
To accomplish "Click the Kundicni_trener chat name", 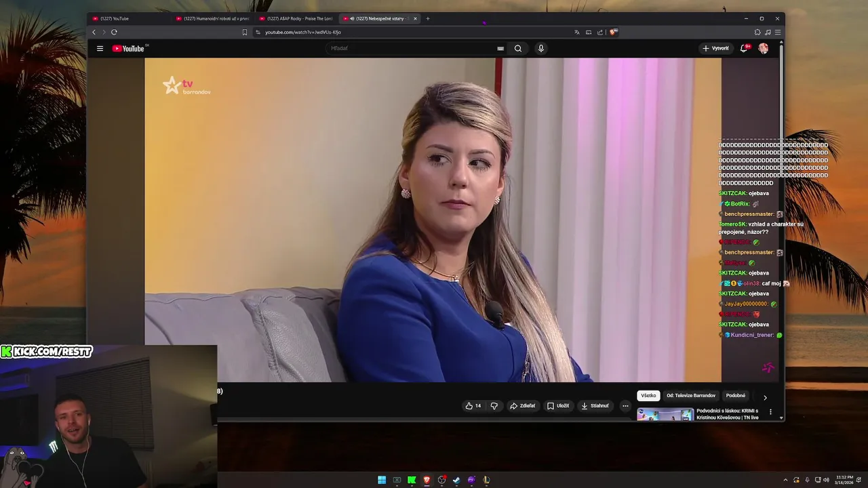I will point(752,335).
